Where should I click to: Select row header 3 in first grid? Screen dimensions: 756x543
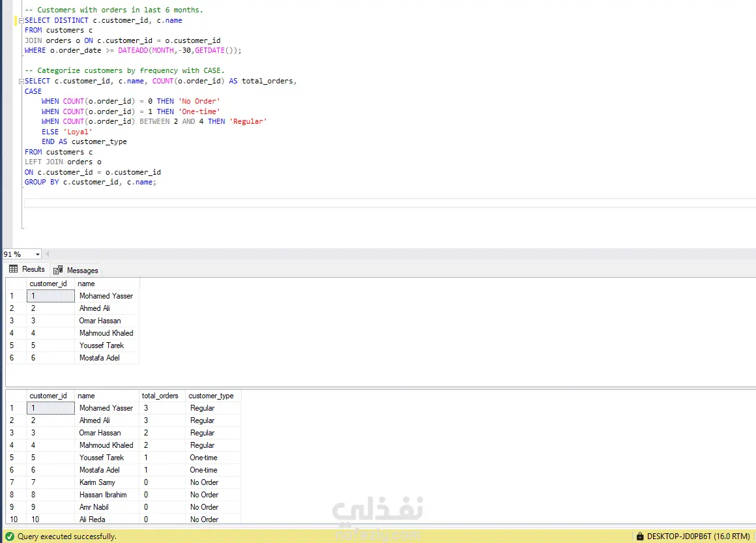[16, 321]
